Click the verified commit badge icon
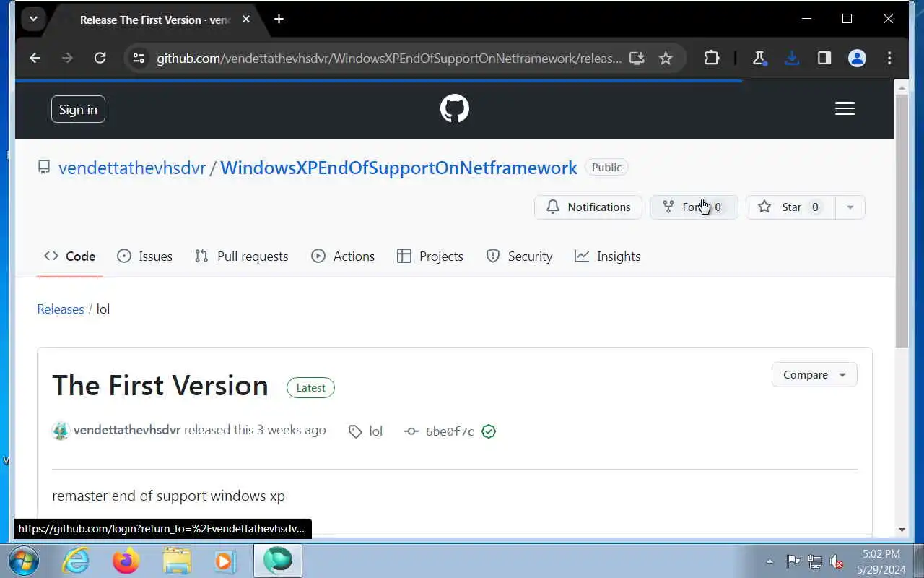The width and height of the screenshot is (924, 578). (x=489, y=431)
